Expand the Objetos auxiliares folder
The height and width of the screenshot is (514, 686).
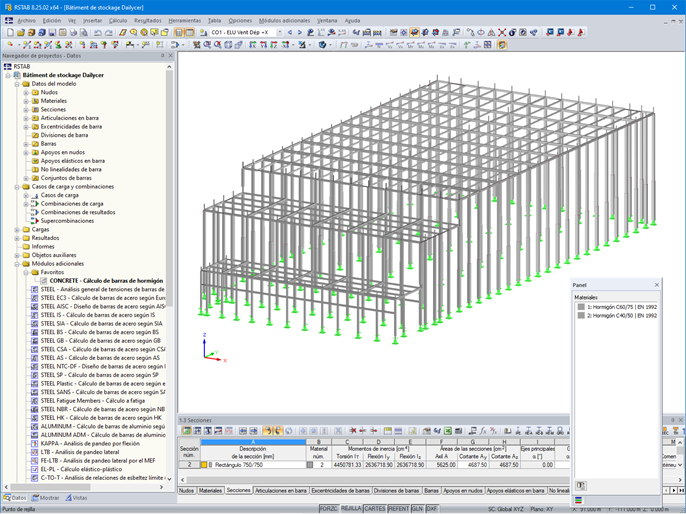click(17, 255)
